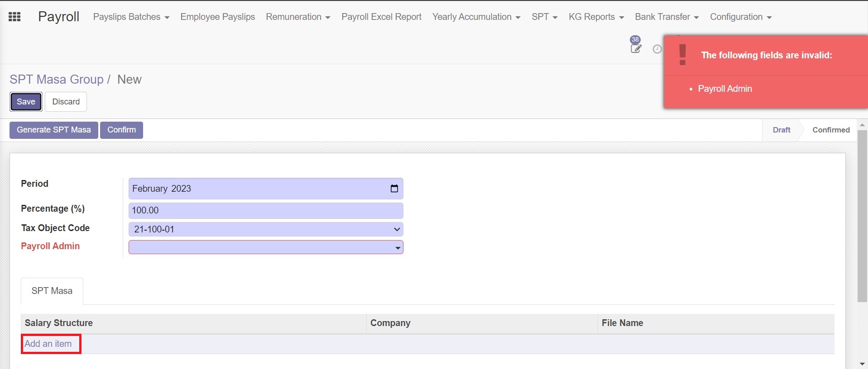
Task: Dismiss the invalid fields error notification
Action: [766, 72]
